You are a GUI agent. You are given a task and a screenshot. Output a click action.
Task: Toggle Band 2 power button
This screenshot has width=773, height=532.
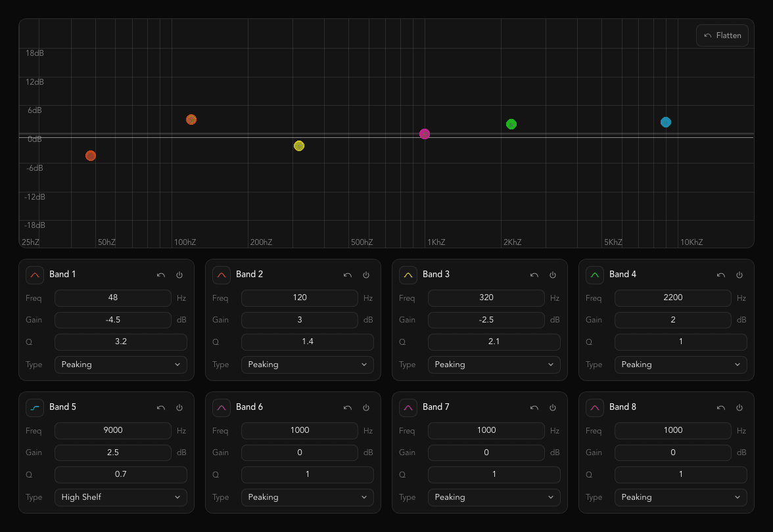pos(366,275)
